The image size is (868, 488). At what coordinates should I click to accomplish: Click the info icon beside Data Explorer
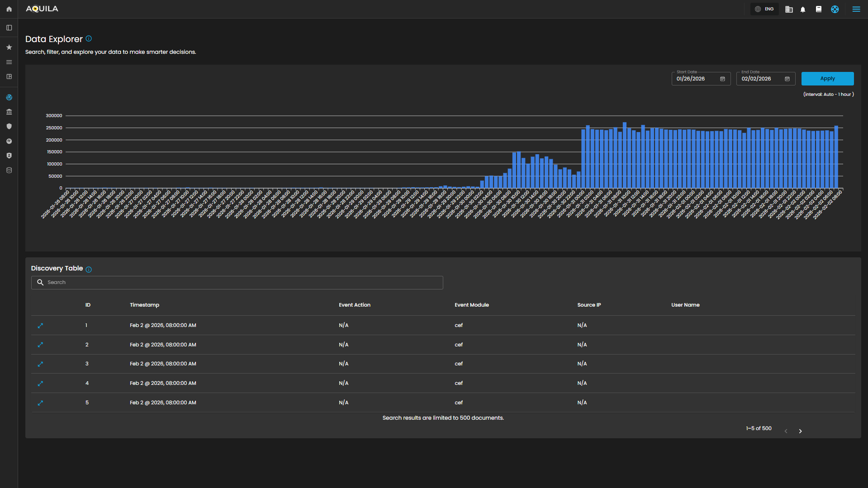pyautogui.click(x=89, y=39)
